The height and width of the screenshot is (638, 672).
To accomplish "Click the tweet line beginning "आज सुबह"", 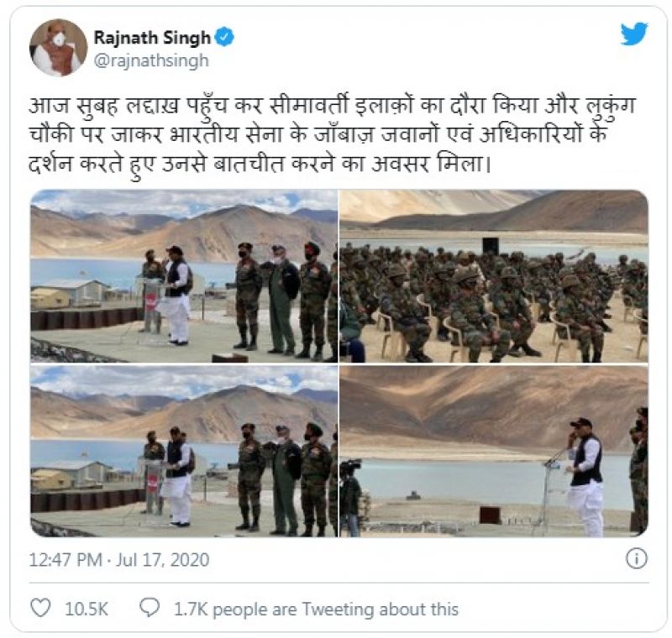I will coord(332,106).
